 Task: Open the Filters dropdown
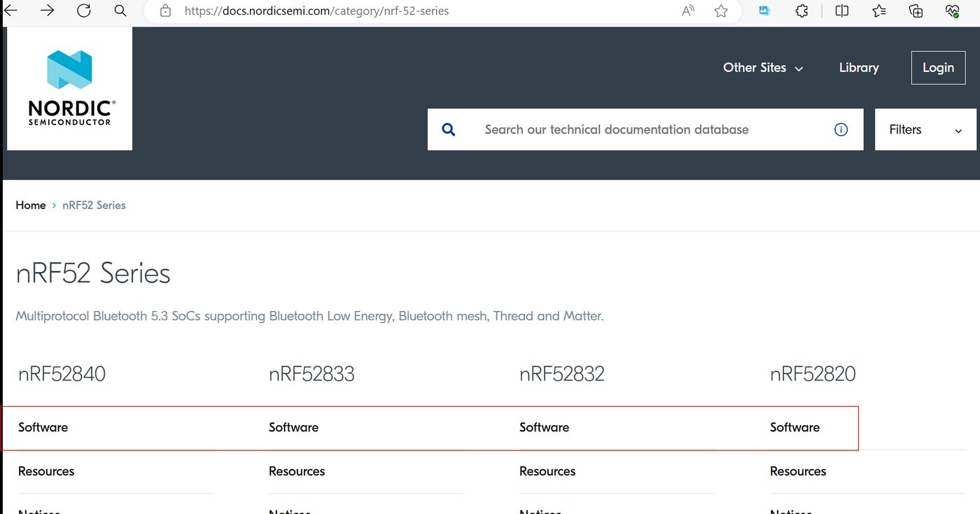[x=925, y=129]
